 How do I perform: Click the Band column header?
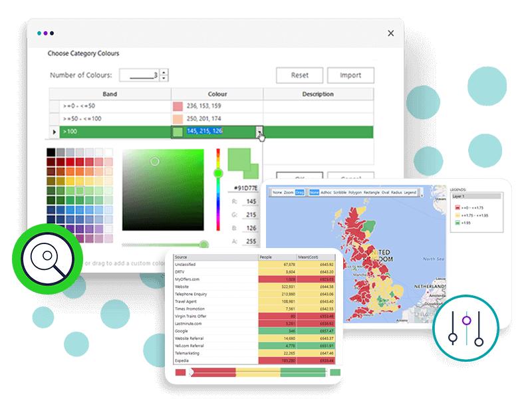110,94
